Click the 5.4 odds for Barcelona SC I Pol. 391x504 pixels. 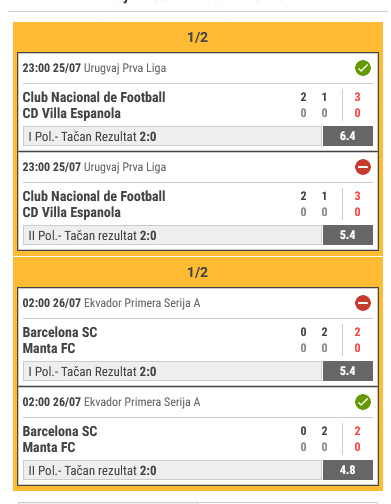tap(348, 371)
